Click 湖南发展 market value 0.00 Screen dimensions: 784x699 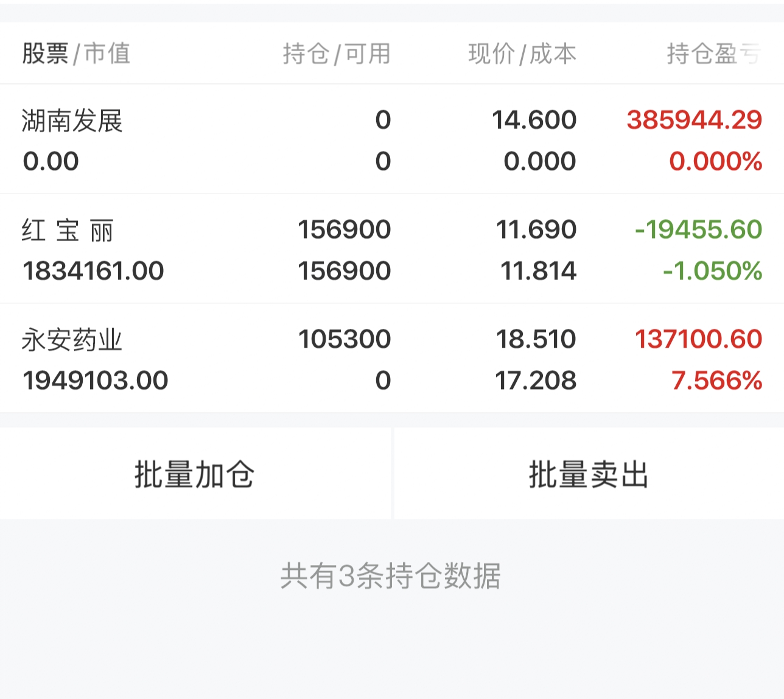pos(51,161)
